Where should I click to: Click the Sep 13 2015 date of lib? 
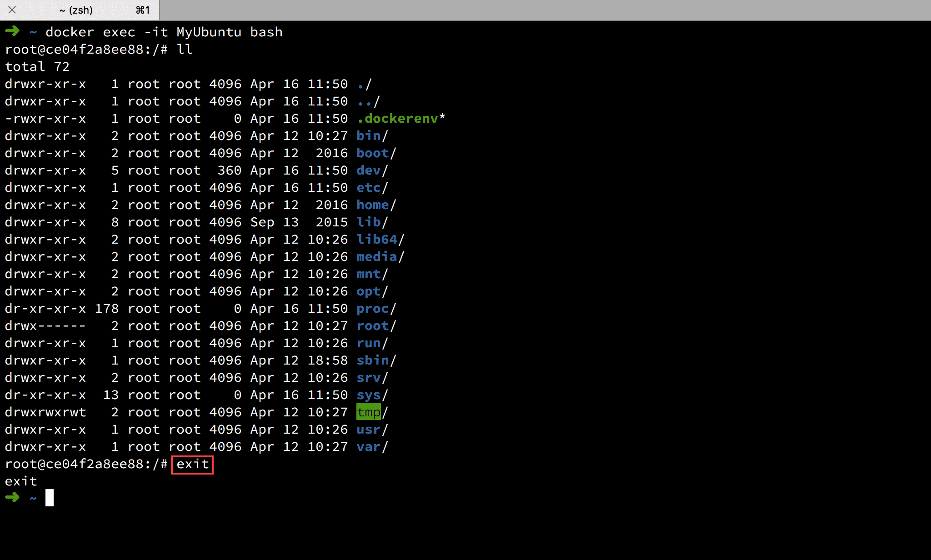click(x=299, y=222)
